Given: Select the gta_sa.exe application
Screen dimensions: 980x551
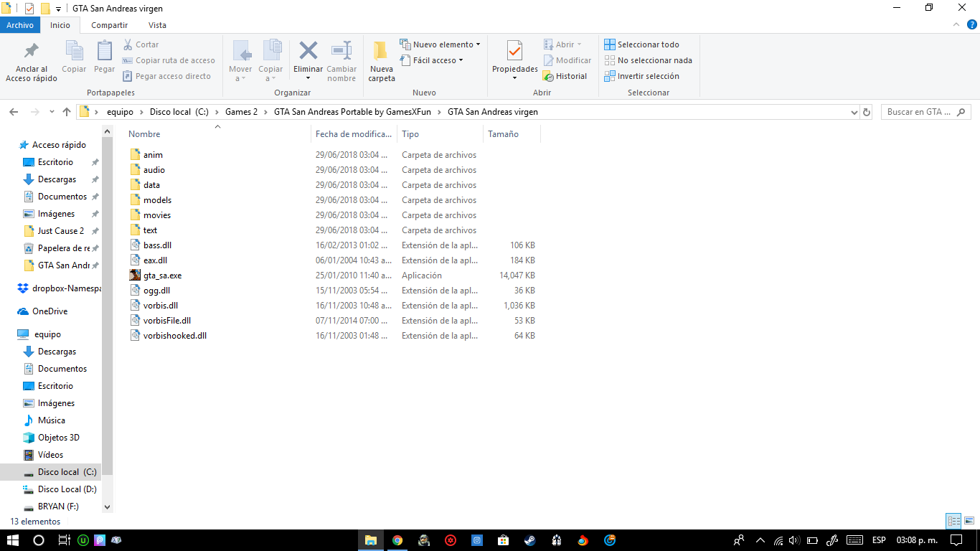Looking at the screenshot, I should (162, 275).
